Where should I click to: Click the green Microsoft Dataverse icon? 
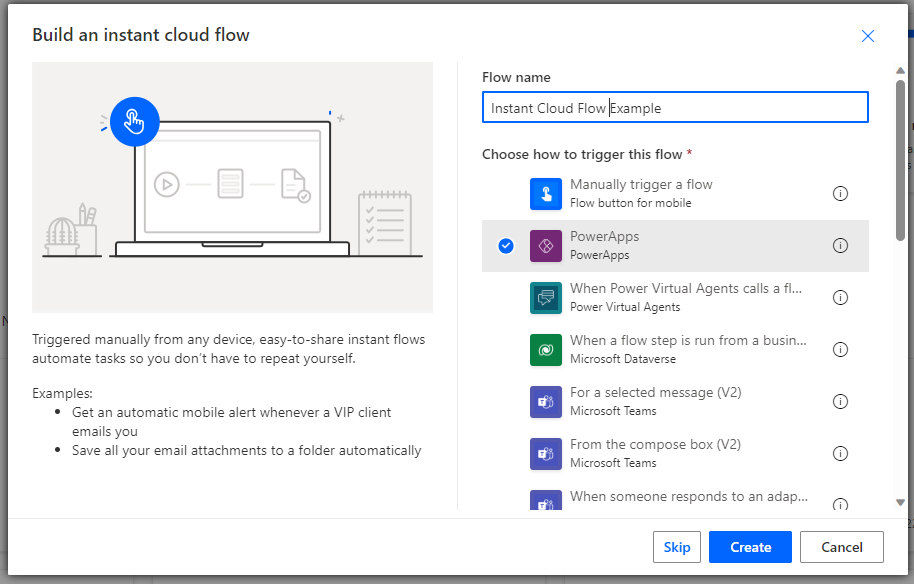pos(546,350)
